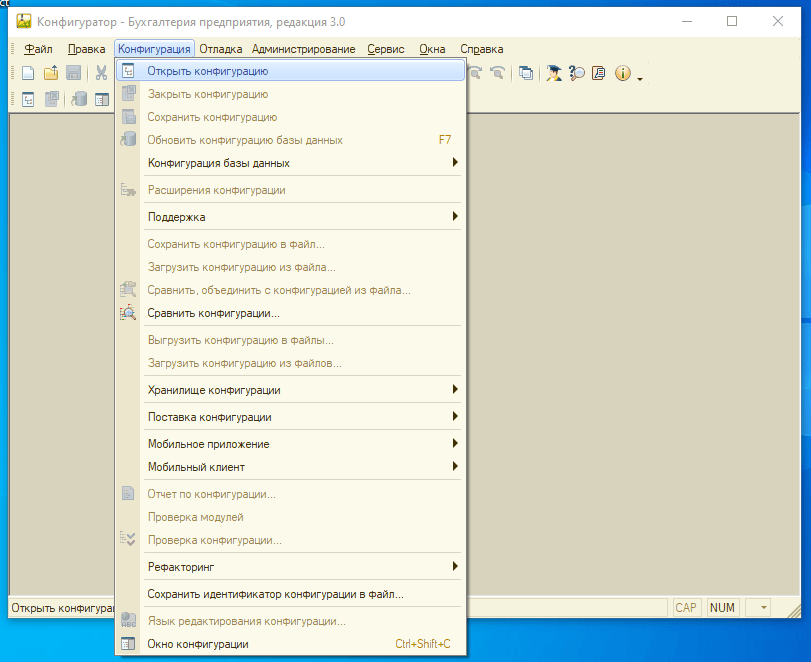Open the Сервис menu
This screenshot has width=811, height=662.
(x=385, y=49)
